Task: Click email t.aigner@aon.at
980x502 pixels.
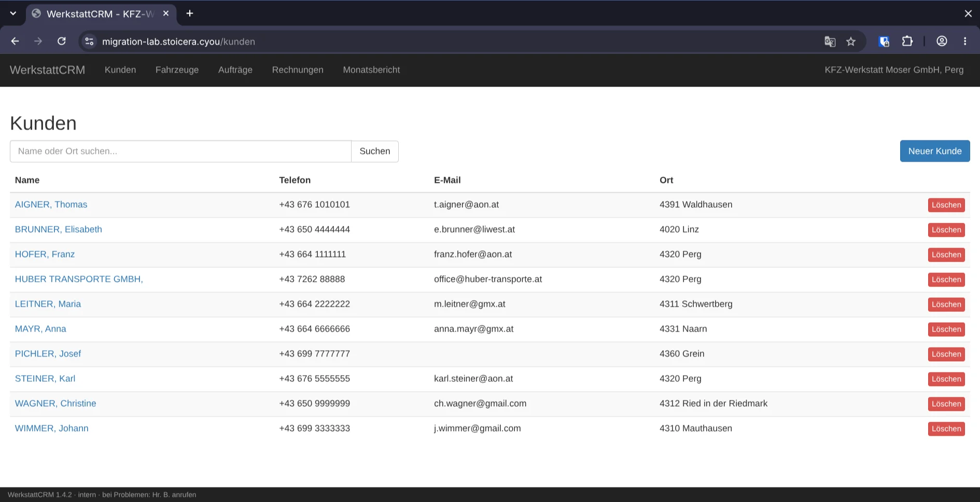Action: [x=466, y=205]
